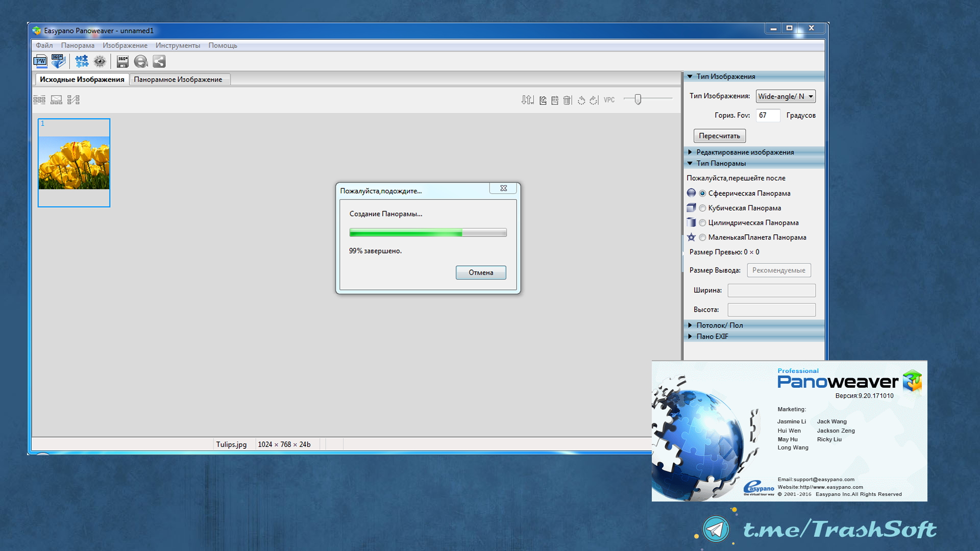Click the '99% завершено.' text
The image size is (980, 551).
coord(375,251)
